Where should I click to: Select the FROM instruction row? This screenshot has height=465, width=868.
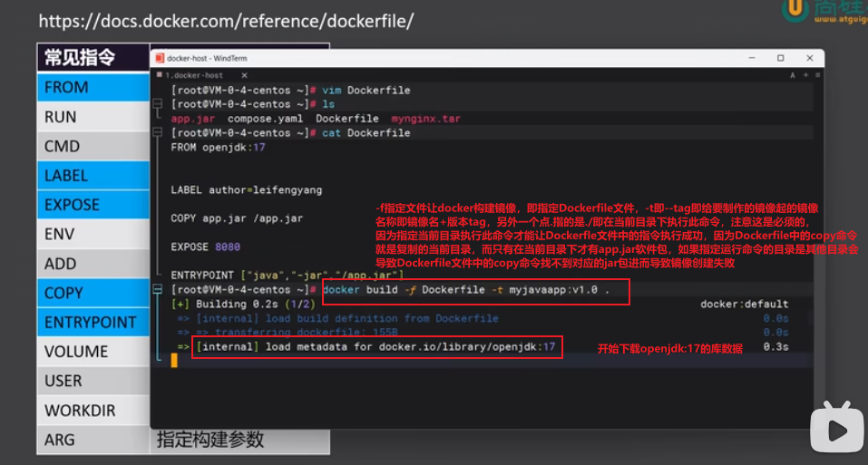tap(93, 87)
